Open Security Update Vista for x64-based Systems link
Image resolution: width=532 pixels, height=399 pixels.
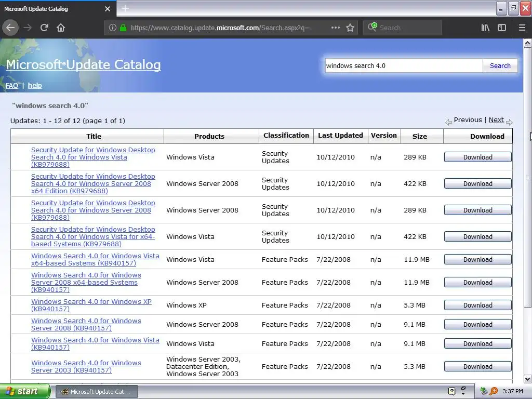click(93, 236)
